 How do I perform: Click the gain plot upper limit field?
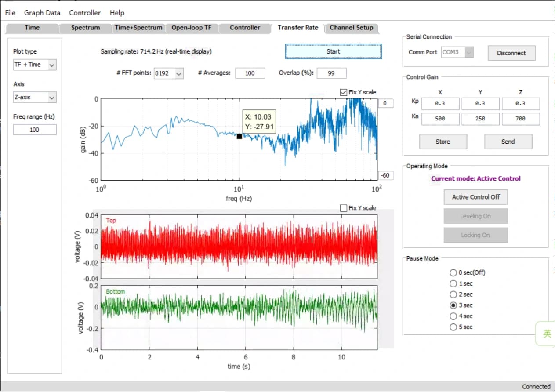click(x=385, y=103)
